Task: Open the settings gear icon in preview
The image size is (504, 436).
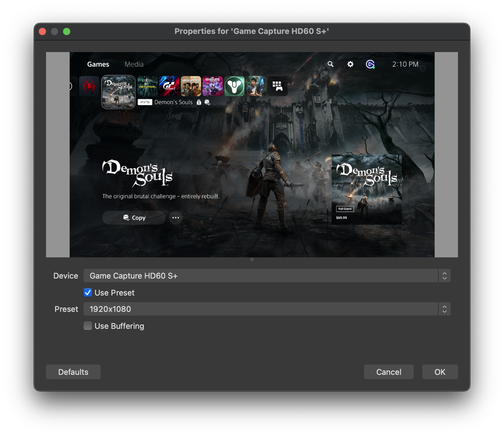Action: [x=350, y=64]
